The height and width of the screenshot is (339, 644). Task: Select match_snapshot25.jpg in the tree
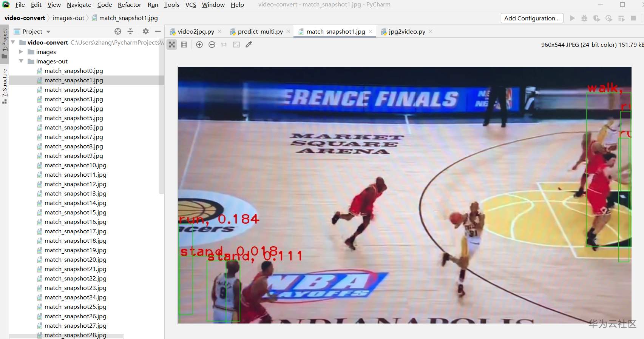point(76,307)
